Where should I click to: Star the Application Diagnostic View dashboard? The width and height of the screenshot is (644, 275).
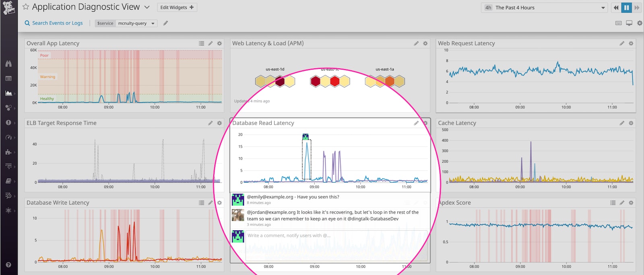(26, 7)
